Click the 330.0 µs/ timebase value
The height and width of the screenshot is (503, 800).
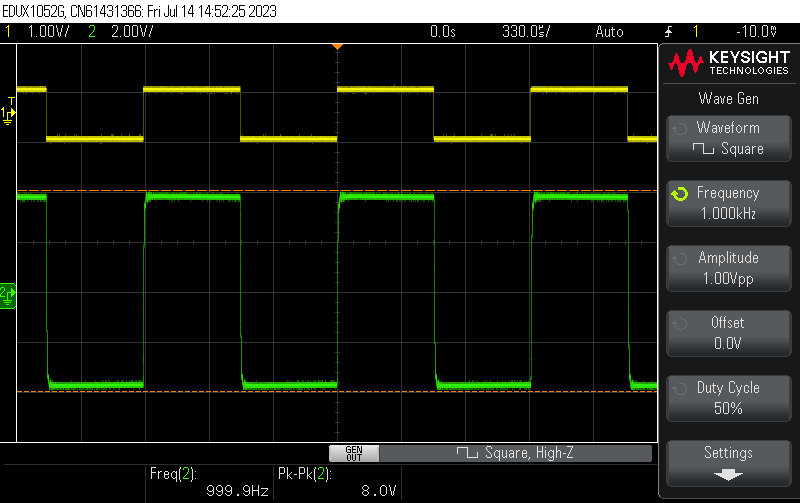tap(526, 32)
